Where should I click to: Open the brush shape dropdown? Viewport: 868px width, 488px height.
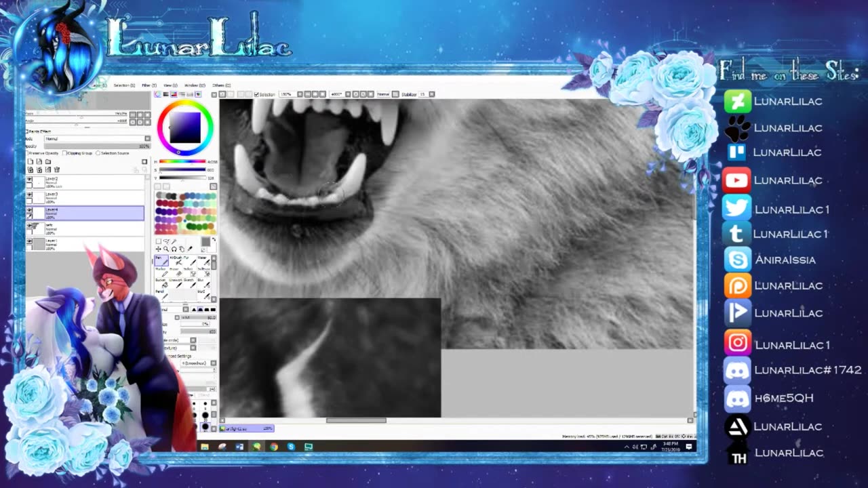coord(193,340)
